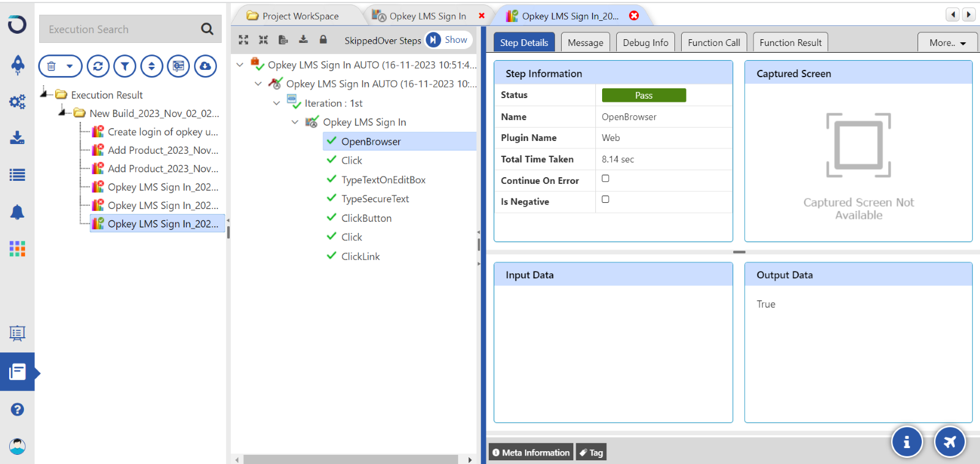
Task: Click the sort up-down icon
Action: 152,66
